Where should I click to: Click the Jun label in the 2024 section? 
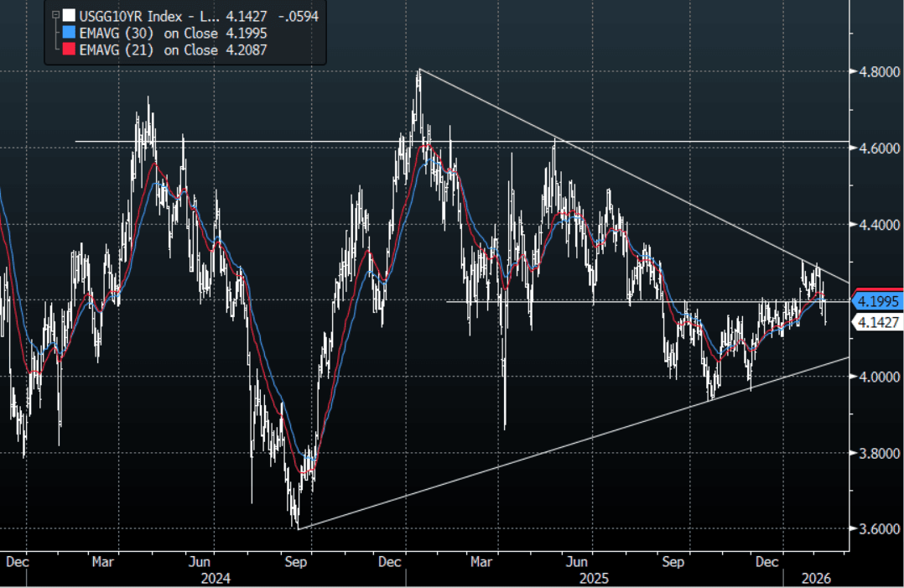tap(199, 562)
